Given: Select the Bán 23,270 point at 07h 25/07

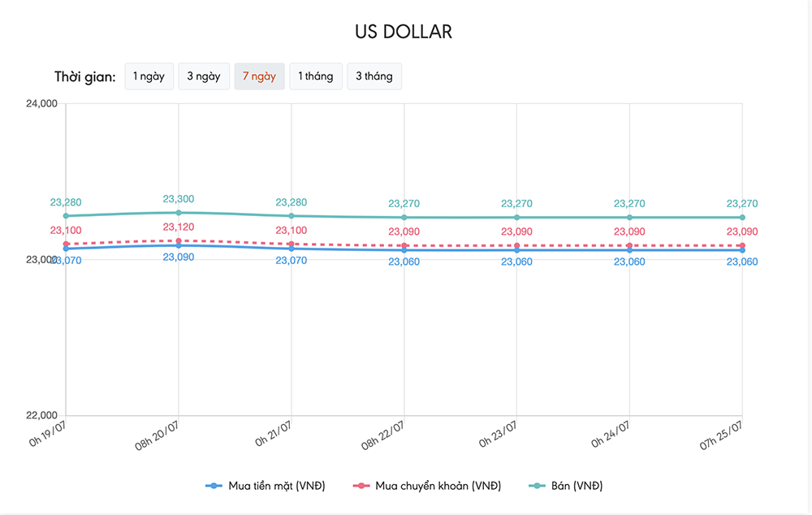Looking at the screenshot, I should click(x=742, y=218).
